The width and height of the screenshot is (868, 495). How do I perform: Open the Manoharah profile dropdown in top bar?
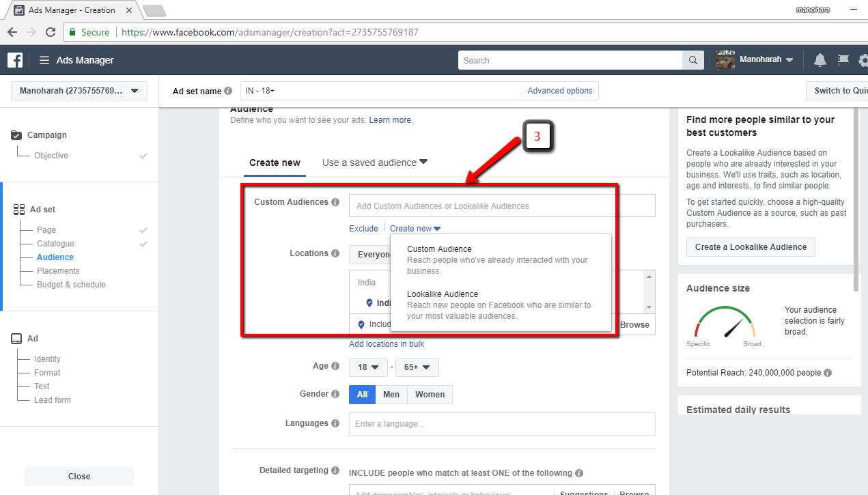coord(766,60)
